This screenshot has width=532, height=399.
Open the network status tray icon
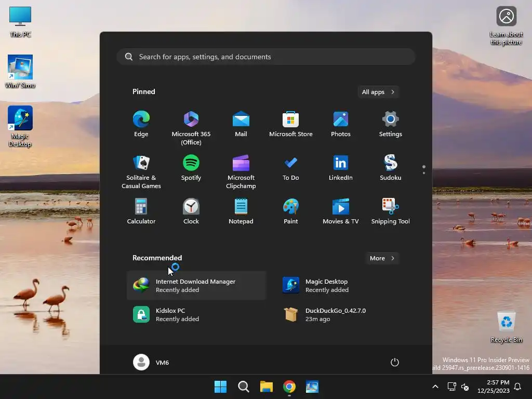pos(451,387)
